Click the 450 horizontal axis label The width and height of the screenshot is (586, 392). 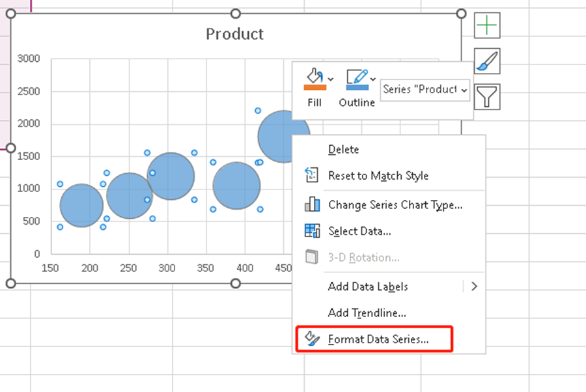tap(283, 268)
